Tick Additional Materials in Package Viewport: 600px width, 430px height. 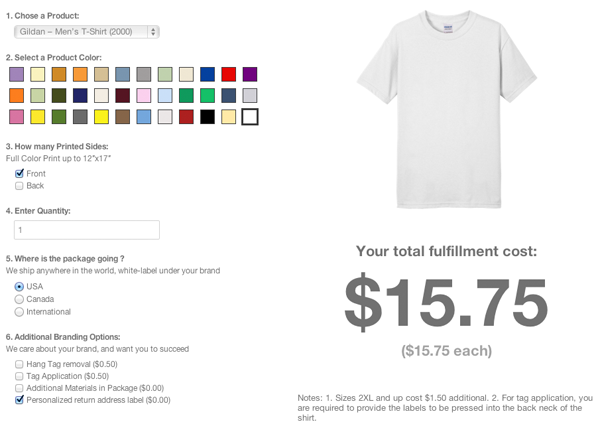(x=20, y=388)
